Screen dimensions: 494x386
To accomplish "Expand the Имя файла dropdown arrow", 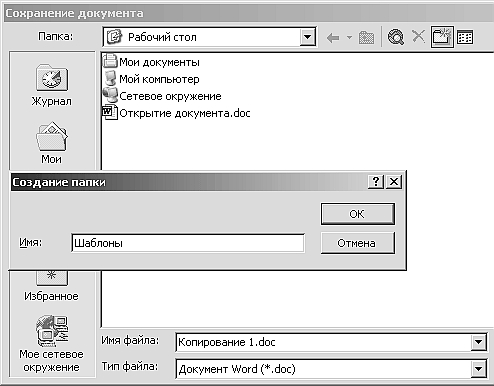I will [479, 342].
